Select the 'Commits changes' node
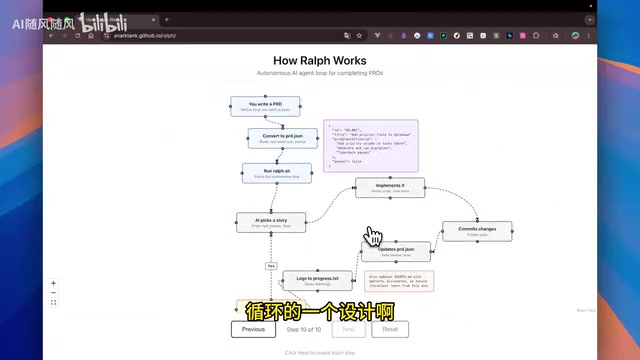Screen dimensions: 640x360 pyautogui.click(x=477, y=231)
